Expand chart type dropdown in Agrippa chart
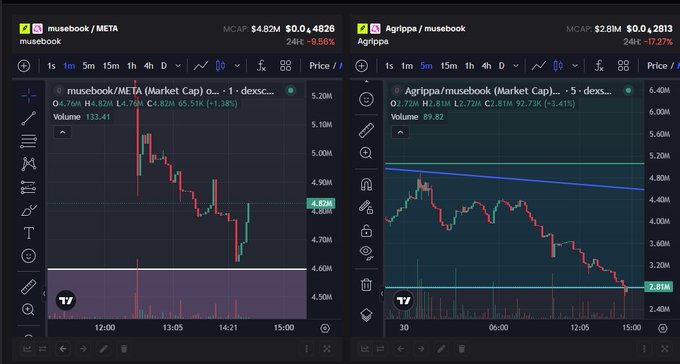 coord(575,66)
